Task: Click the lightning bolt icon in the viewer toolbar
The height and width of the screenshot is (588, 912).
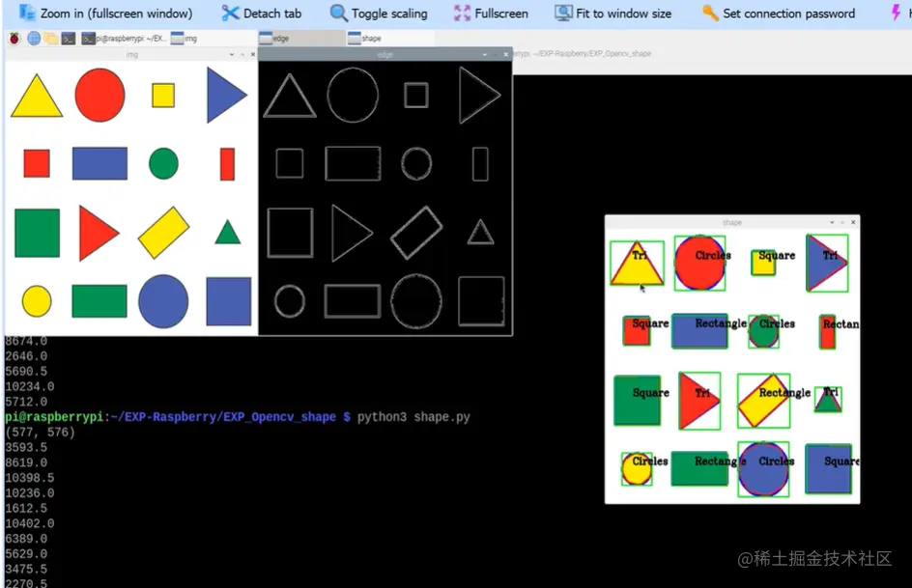Action: pyautogui.click(x=896, y=13)
